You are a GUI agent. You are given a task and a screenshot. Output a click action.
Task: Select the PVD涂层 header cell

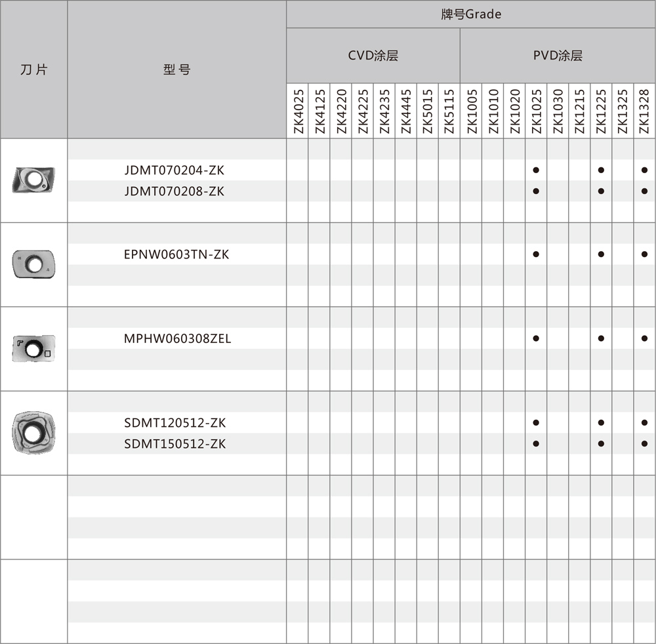coord(557,56)
